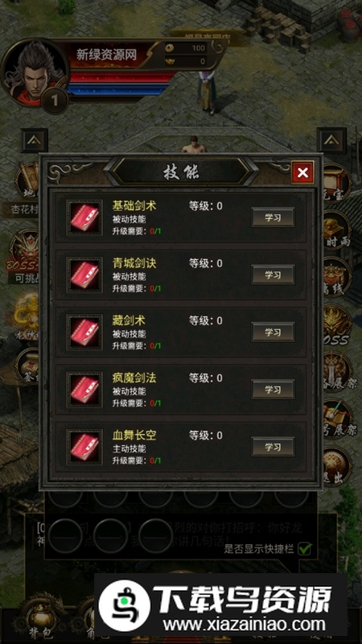Click 学习 for 藏剑术
The width and height of the screenshot is (362, 644).
[273, 332]
